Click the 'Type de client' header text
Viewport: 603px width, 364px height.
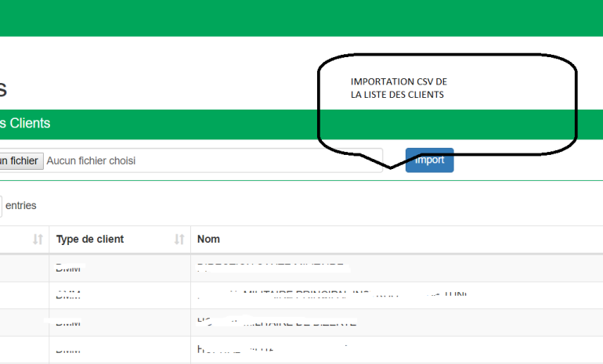point(90,240)
